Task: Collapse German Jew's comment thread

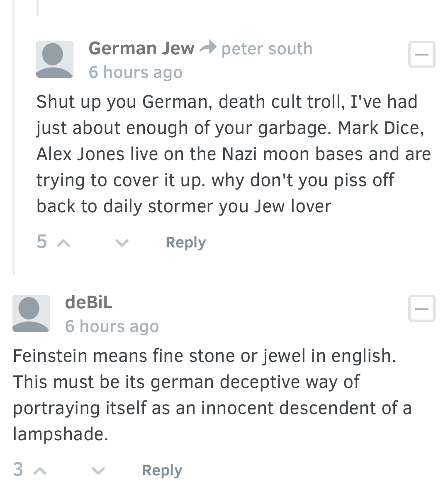Action: pos(421,54)
